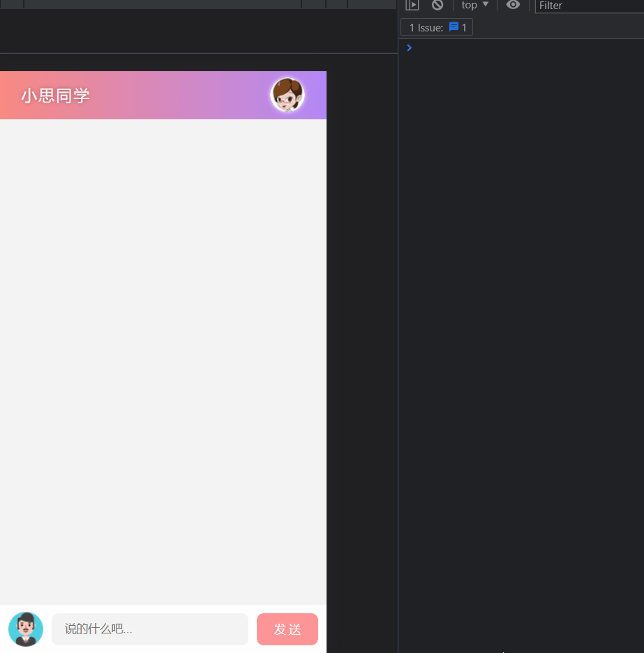Click the arrow beside top context
Screen dimensions: 644x653
[x=486, y=4]
